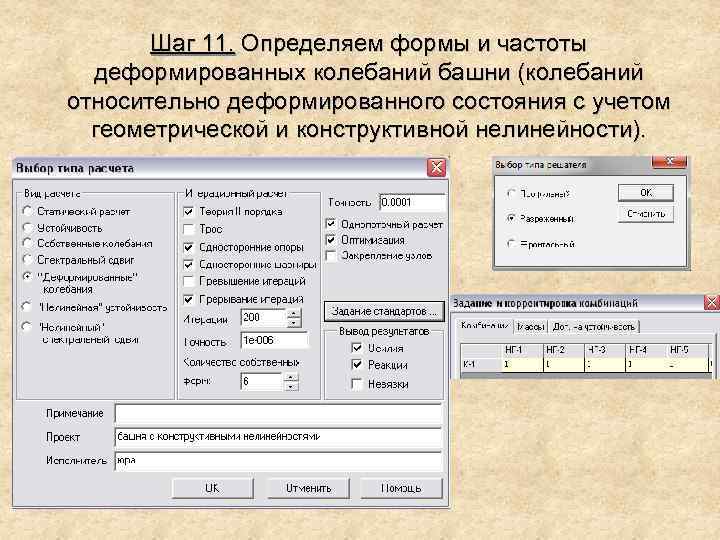The height and width of the screenshot is (540, 720).
Task: Select "Нелинейная" устойчивость radio button
Action: pos(28,307)
